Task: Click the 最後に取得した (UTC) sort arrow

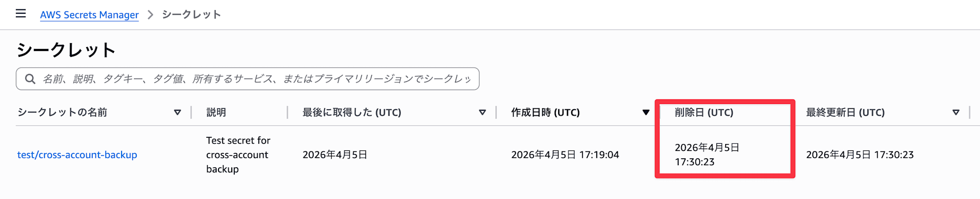Action: [x=482, y=113]
